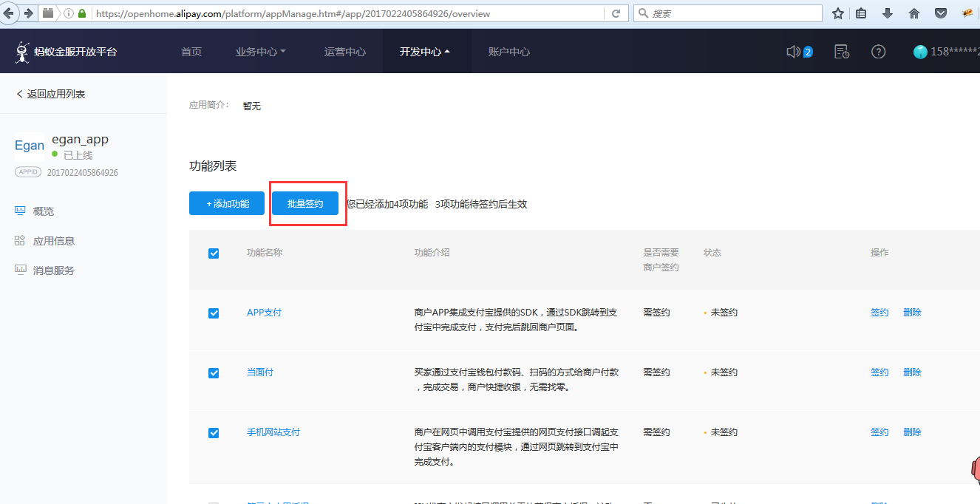Open 应用信息 in the sidebar
Viewport: 980px width, 504px height.
coord(54,241)
